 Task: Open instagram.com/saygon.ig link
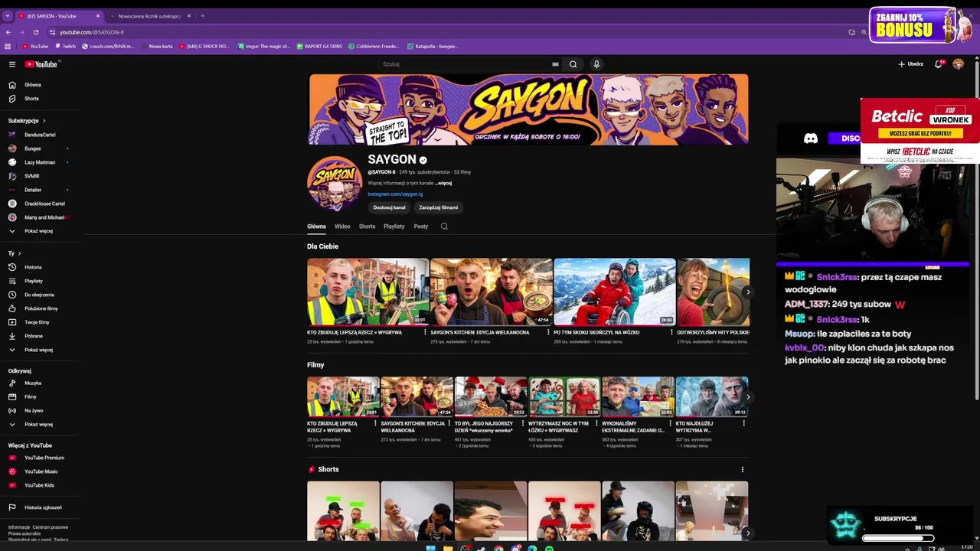[395, 194]
